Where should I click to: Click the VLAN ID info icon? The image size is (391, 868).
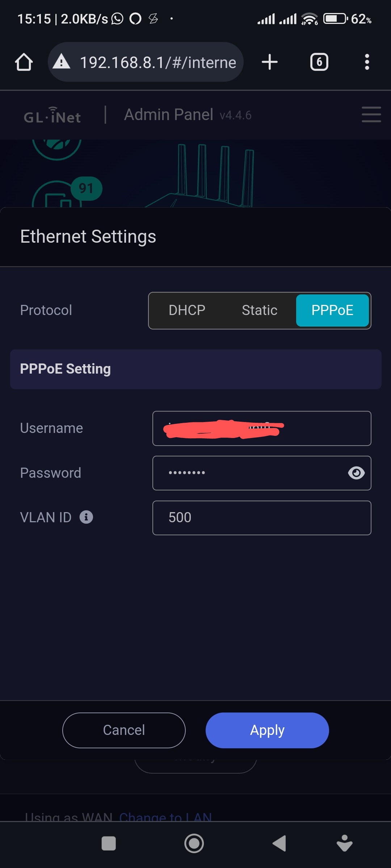(x=86, y=517)
